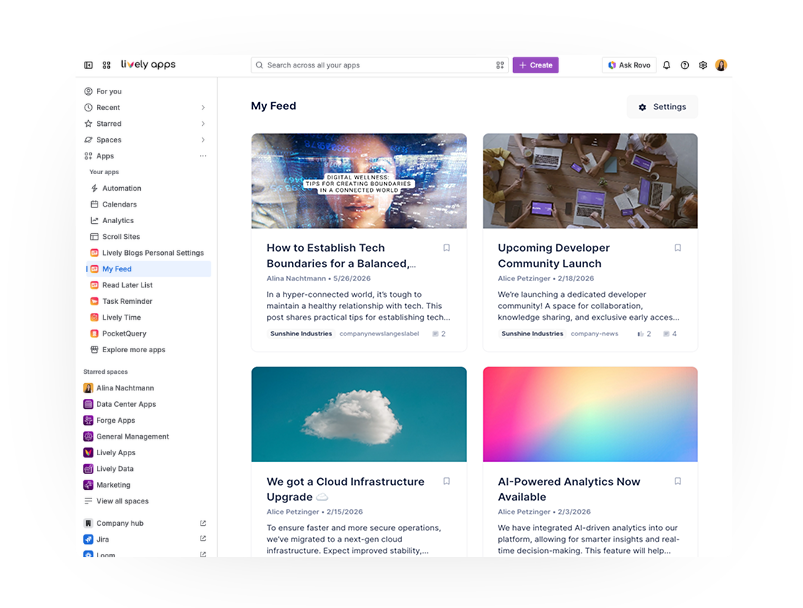The image size is (803, 608).
Task: Focus the search across all apps field
Action: 379,65
